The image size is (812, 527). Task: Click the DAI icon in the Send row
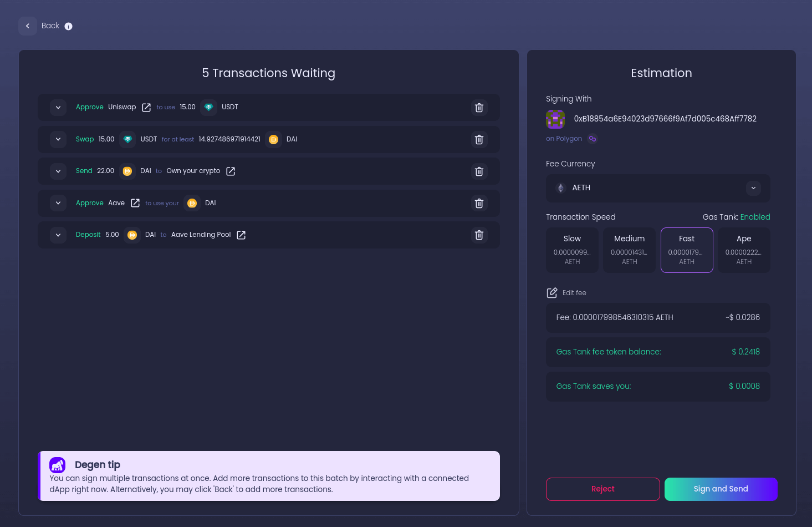tap(127, 171)
